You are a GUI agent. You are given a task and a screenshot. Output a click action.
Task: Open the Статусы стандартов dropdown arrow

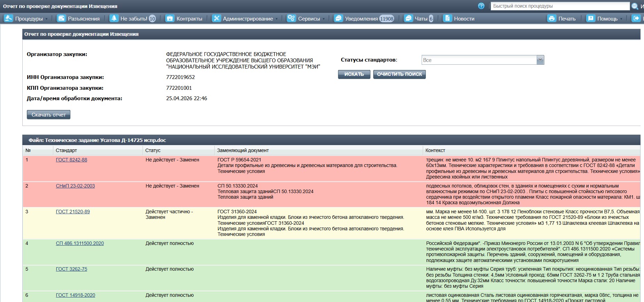pyautogui.click(x=540, y=60)
